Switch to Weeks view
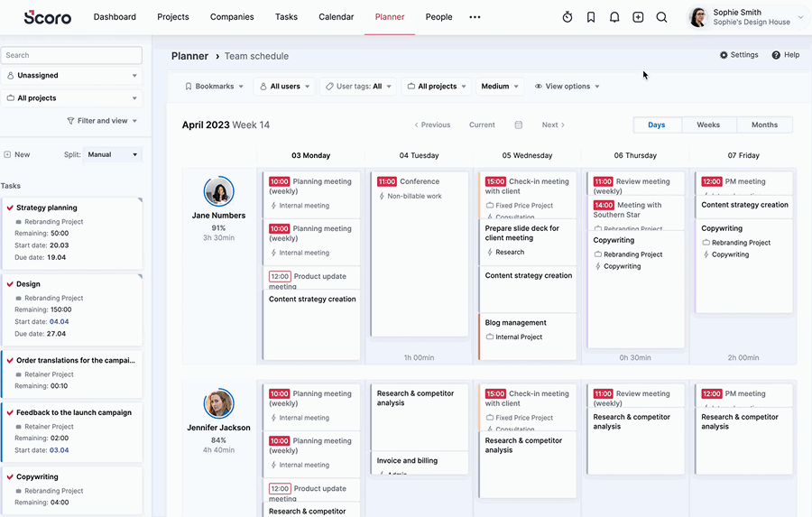The width and height of the screenshot is (812, 517). [708, 125]
